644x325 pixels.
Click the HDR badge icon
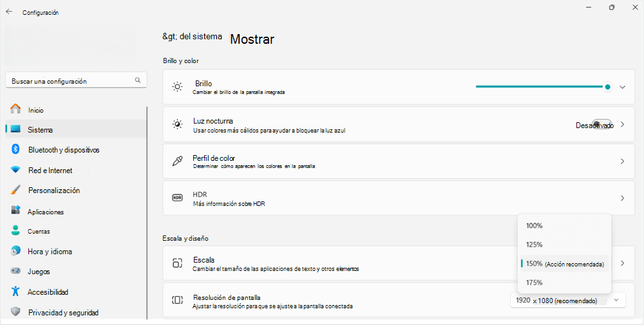click(177, 198)
